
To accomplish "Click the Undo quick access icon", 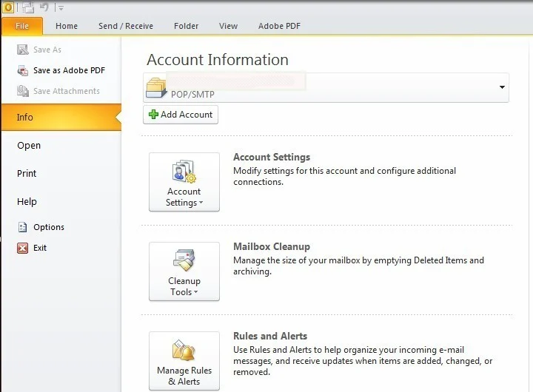I will tap(44, 7).
